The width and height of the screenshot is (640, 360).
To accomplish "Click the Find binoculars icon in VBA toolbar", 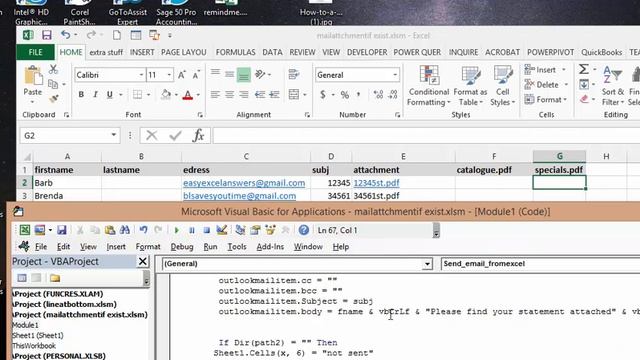I will click(125, 230).
